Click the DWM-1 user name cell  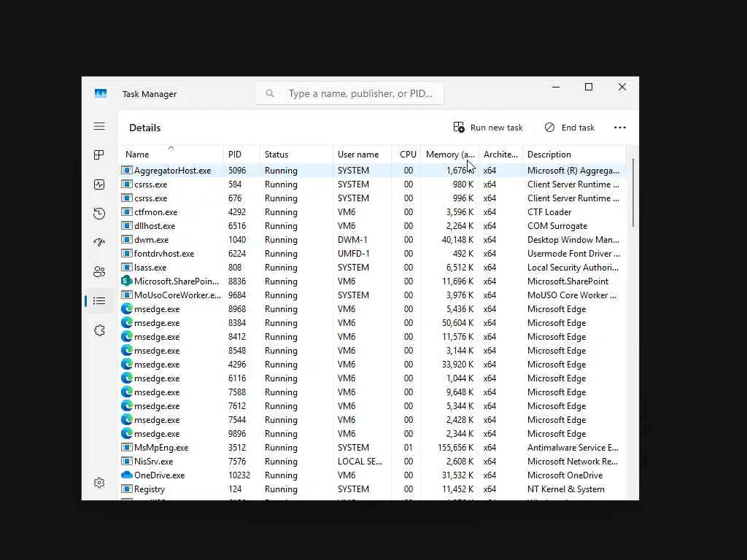[354, 239]
